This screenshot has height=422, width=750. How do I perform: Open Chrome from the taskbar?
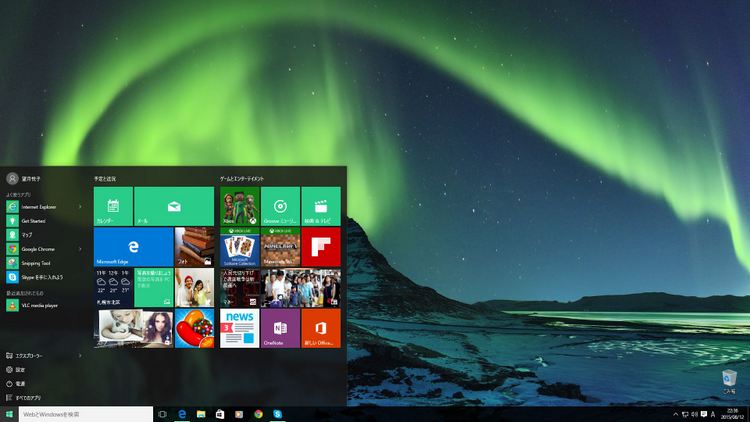coord(258,414)
